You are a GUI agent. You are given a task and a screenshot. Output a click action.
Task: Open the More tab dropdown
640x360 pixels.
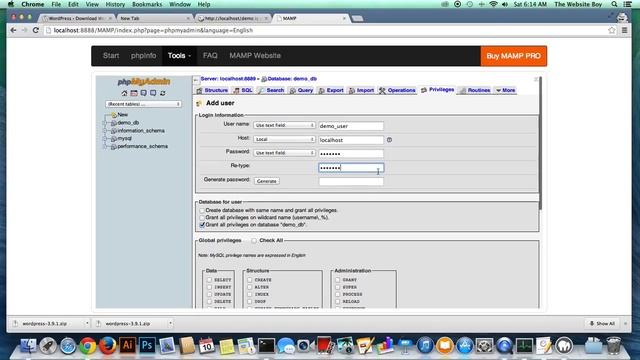click(505, 90)
